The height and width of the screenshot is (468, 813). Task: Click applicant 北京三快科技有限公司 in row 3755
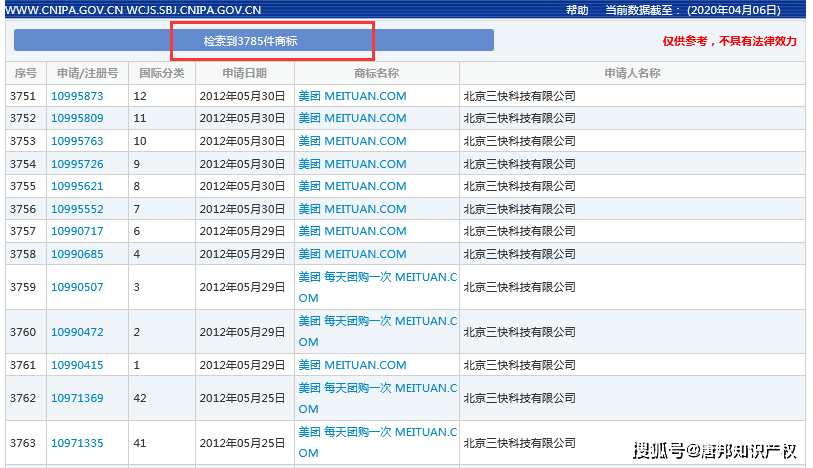pos(520,186)
